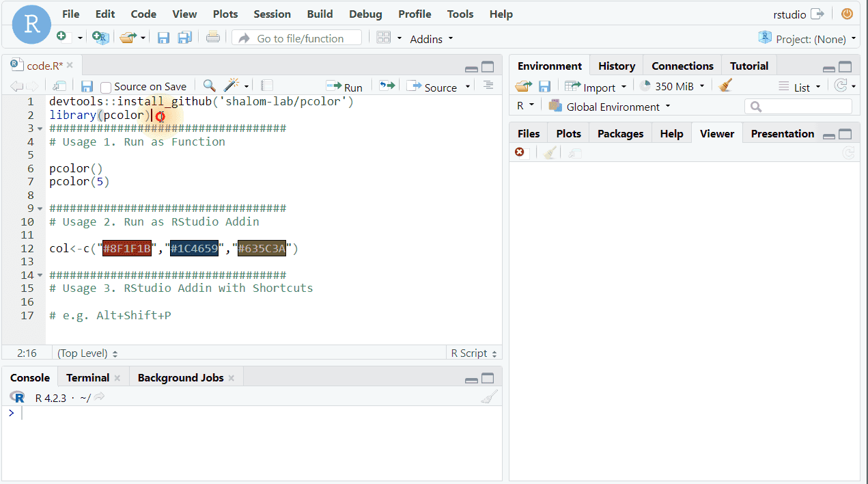Click the environment search field
The width and height of the screenshot is (868, 484).
point(798,107)
